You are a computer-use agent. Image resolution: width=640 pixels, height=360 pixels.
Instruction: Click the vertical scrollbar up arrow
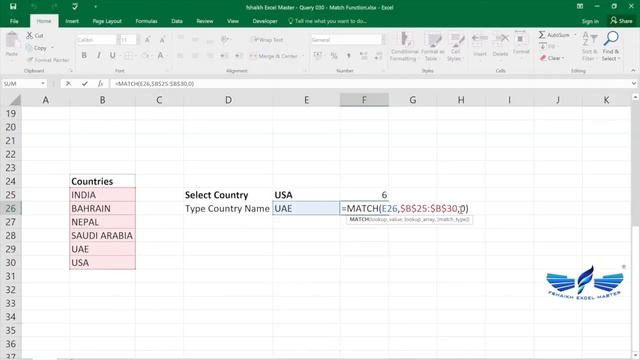point(635,97)
